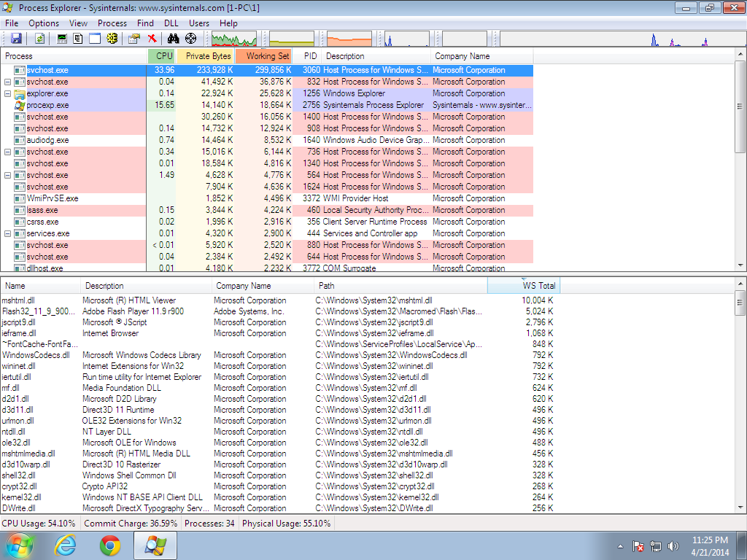Viewport: 747px width, 560px height.
Task: Sort by the Process column header
Action: 74,56
